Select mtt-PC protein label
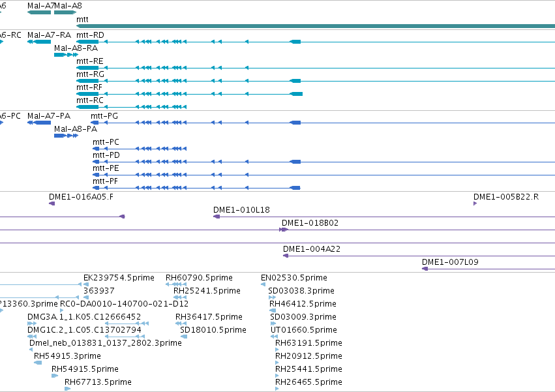555x392 pixels. [x=106, y=142]
